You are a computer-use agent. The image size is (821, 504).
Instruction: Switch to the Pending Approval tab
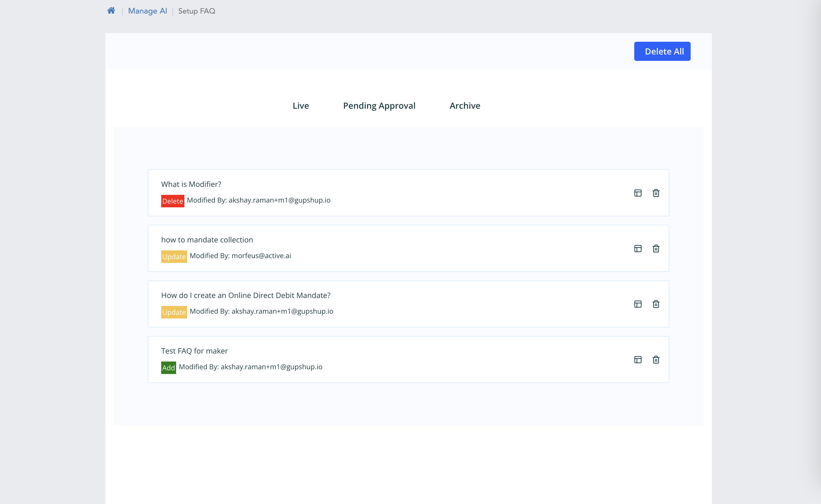point(379,106)
